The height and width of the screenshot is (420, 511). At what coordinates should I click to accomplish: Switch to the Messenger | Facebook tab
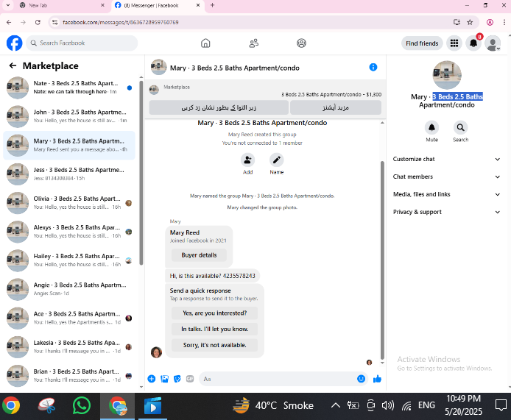(x=156, y=6)
